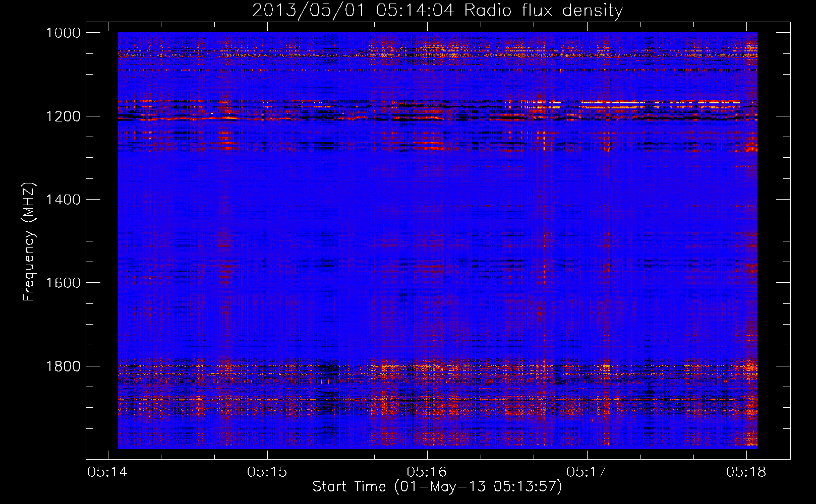The height and width of the screenshot is (504, 816).
Task: Click the plot title '2013/05/01 05:14:04 Radio flux density'
Action: [x=437, y=11]
